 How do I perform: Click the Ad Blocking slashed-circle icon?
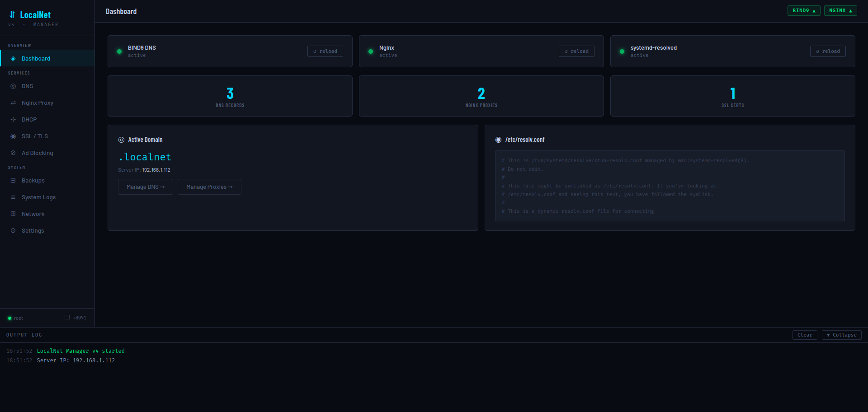[x=13, y=153]
